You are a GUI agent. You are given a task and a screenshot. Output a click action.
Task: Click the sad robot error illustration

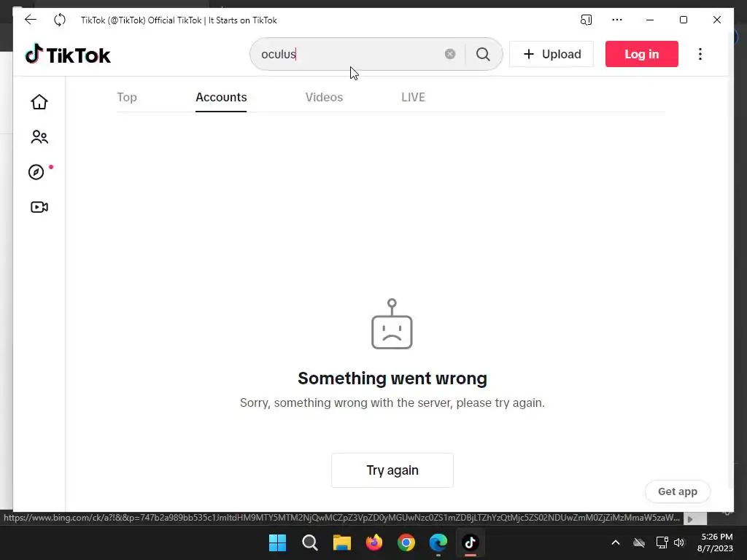[x=392, y=324]
